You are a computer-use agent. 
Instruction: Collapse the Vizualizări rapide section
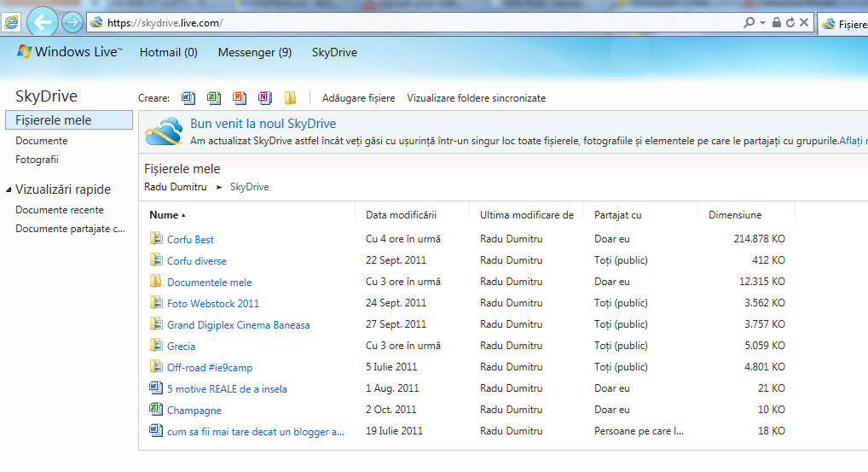[x=9, y=190]
